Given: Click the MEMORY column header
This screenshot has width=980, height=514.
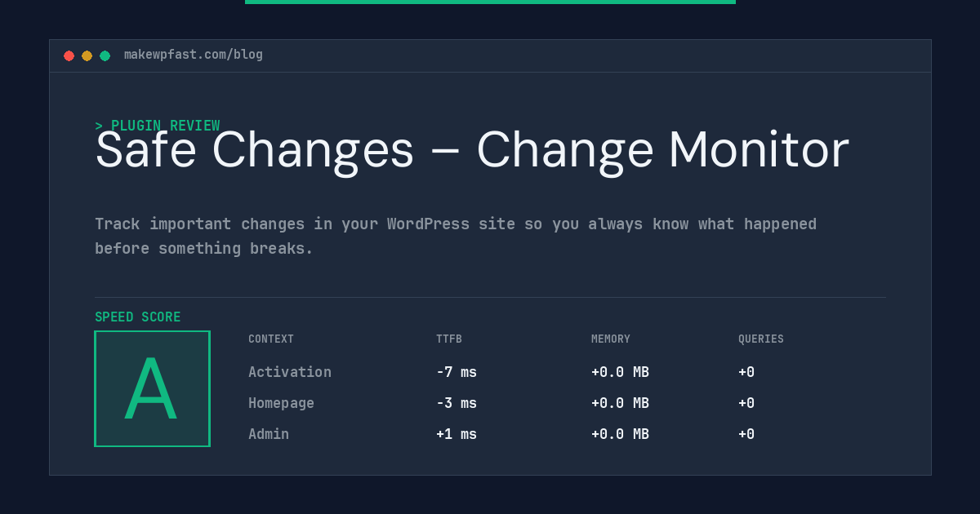Looking at the screenshot, I should pyautogui.click(x=611, y=339).
